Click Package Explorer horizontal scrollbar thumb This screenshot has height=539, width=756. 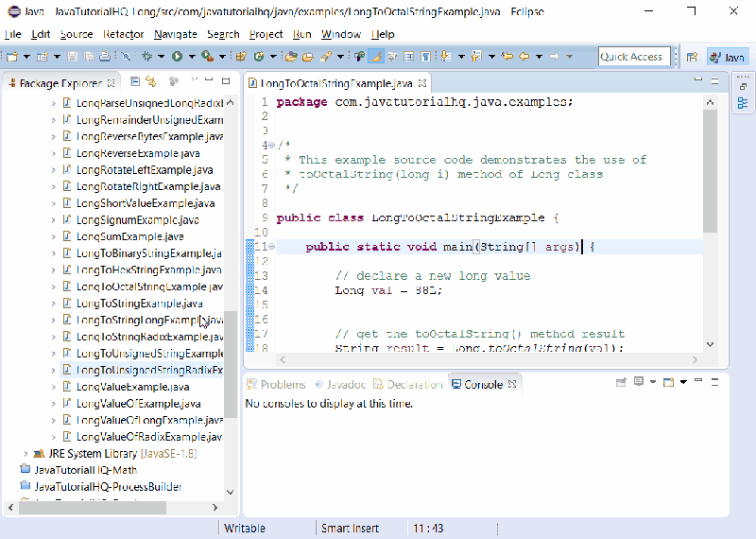click(x=93, y=508)
